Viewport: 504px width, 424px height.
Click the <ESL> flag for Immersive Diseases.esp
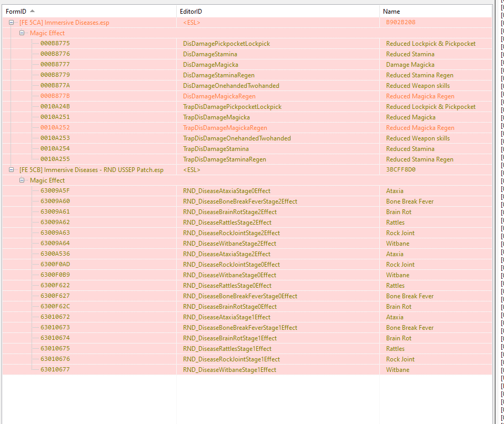192,23
